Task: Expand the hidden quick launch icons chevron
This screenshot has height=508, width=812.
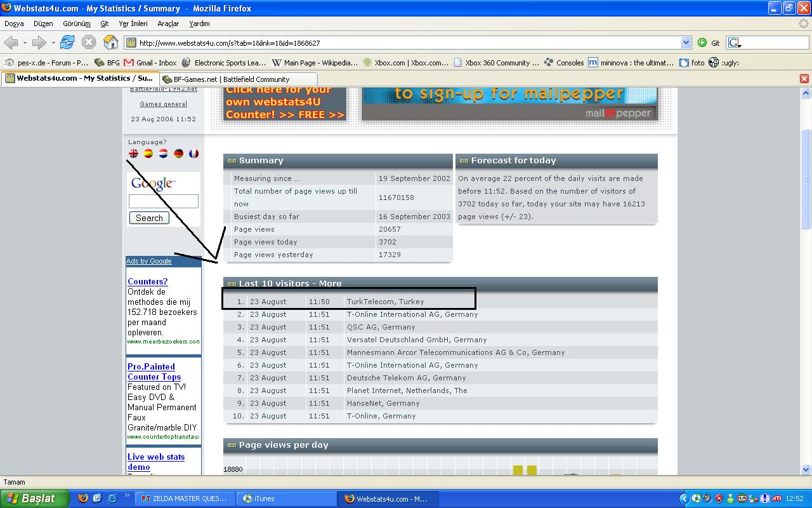Action: 127,496
